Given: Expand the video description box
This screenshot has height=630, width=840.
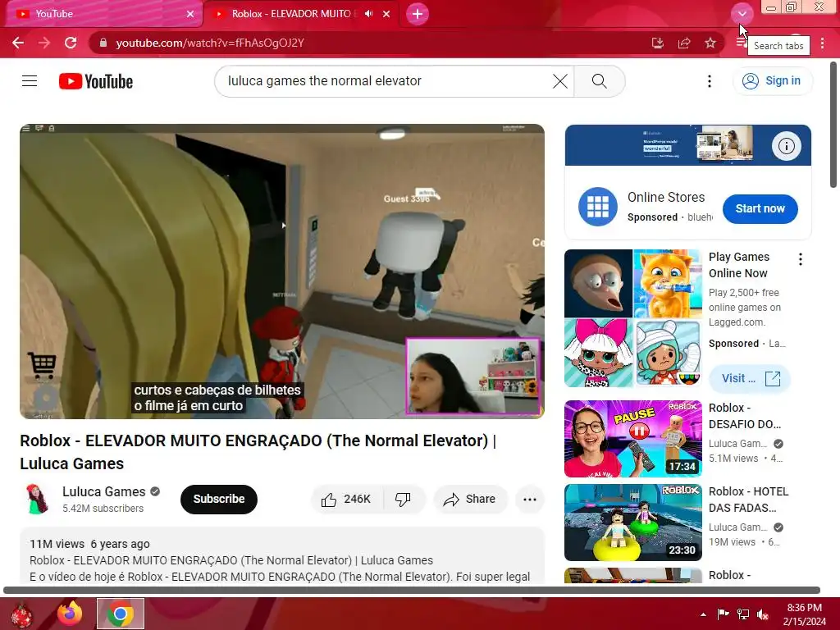Looking at the screenshot, I should click(282, 557).
